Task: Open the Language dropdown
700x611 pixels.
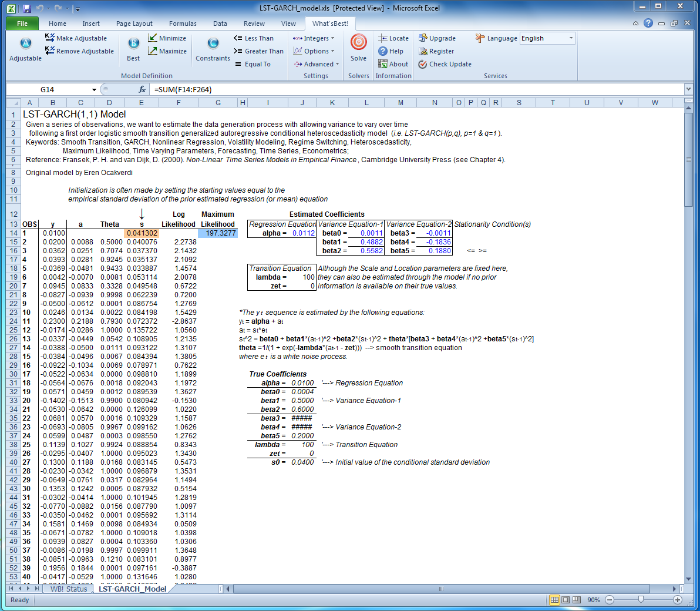Action: coord(571,38)
